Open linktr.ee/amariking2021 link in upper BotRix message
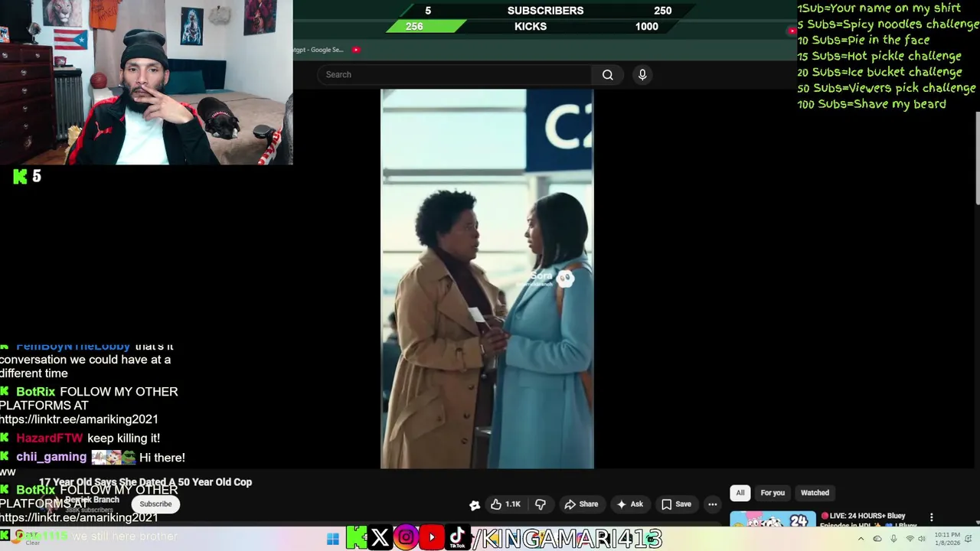 [79, 419]
